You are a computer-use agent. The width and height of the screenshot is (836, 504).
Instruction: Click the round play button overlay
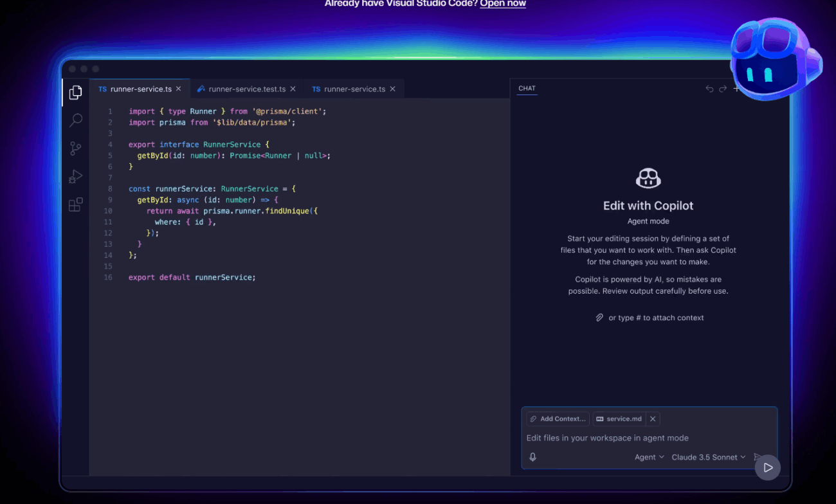tap(768, 467)
